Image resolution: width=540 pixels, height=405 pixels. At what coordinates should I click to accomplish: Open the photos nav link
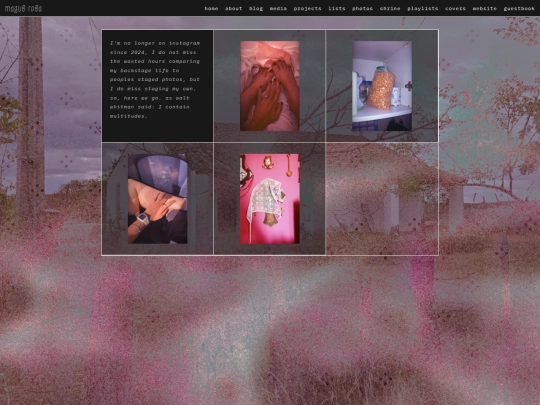click(362, 8)
